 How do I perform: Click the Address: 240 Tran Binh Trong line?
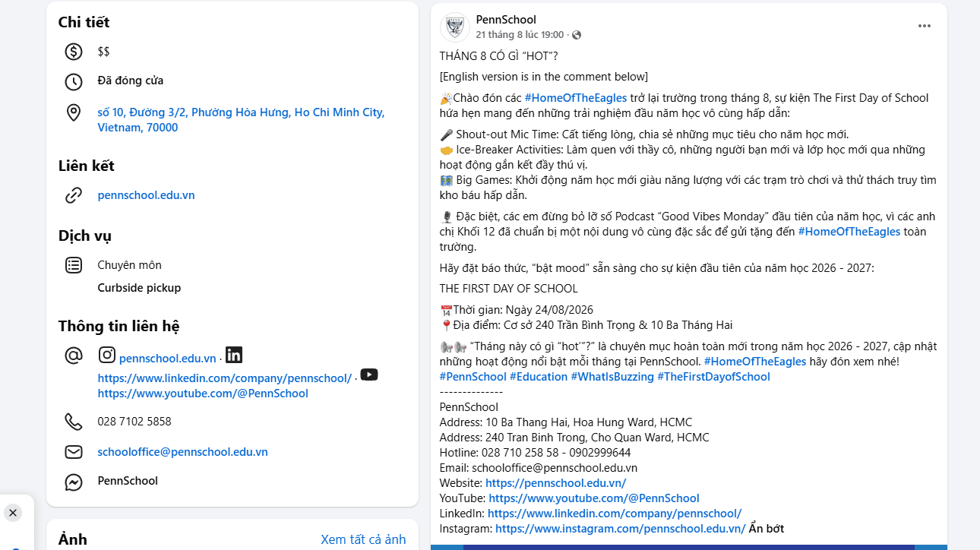tap(574, 438)
